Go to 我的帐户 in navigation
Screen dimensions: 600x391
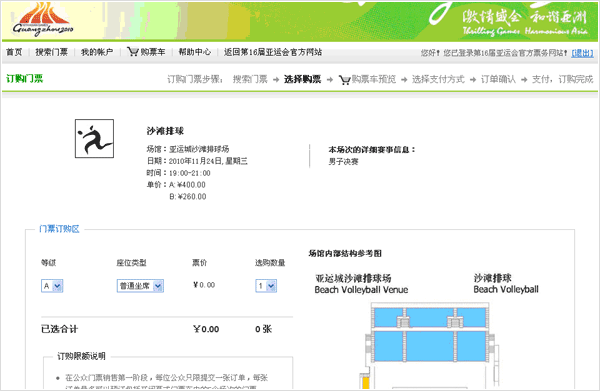pyautogui.click(x=97, y=52)
